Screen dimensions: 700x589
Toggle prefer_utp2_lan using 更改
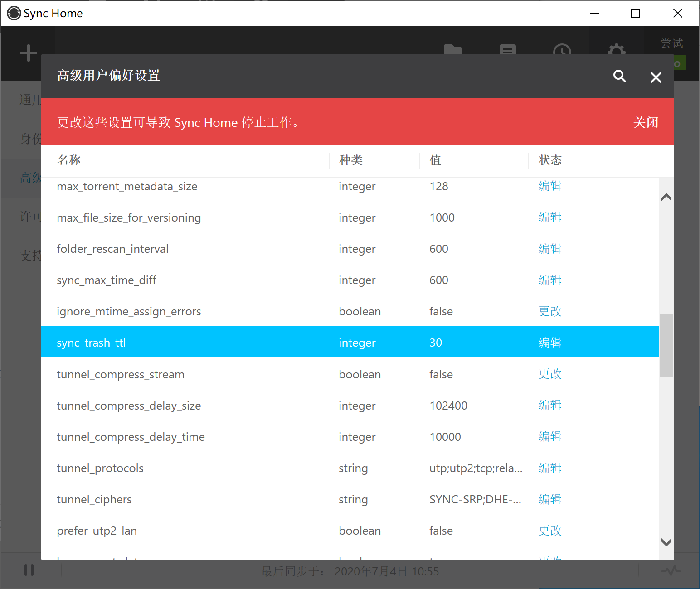[550, 531]
